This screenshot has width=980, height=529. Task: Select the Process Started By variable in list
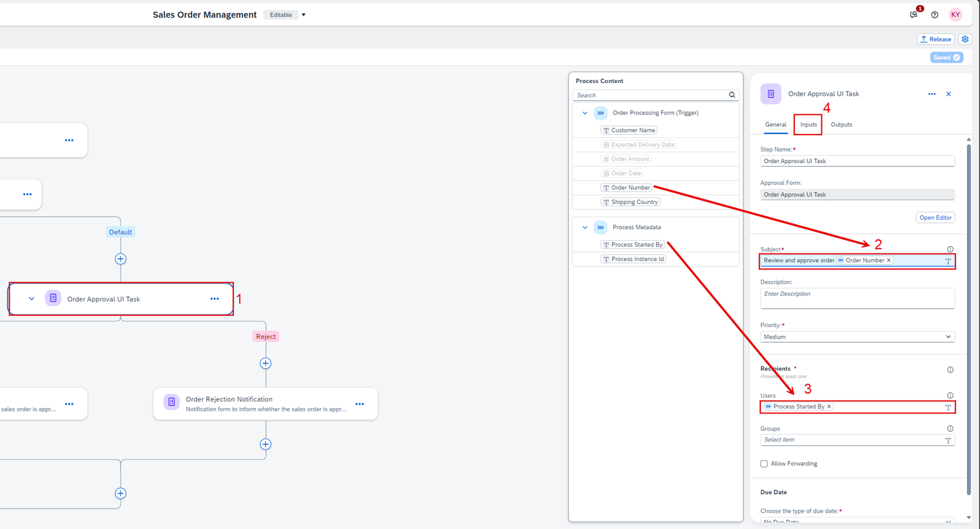[x=632, y=244]
